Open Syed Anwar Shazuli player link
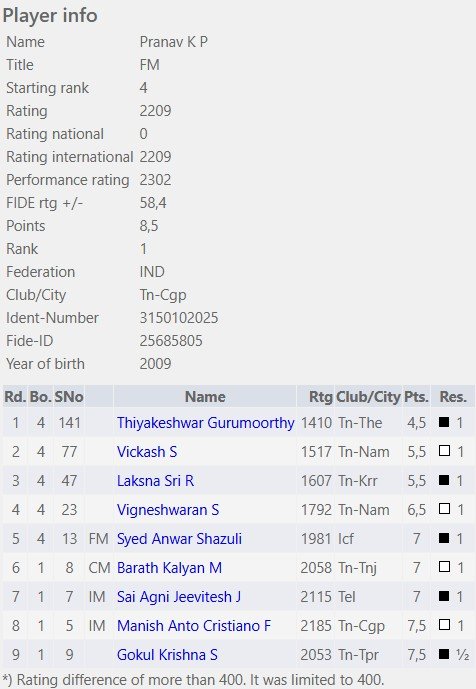This screenshot has width=476, height=689. click(x=179, y=539)
